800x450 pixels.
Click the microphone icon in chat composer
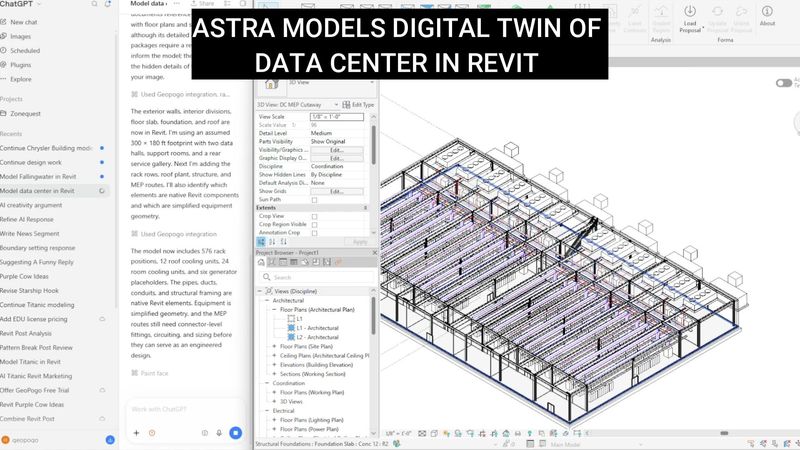[219, 433]
